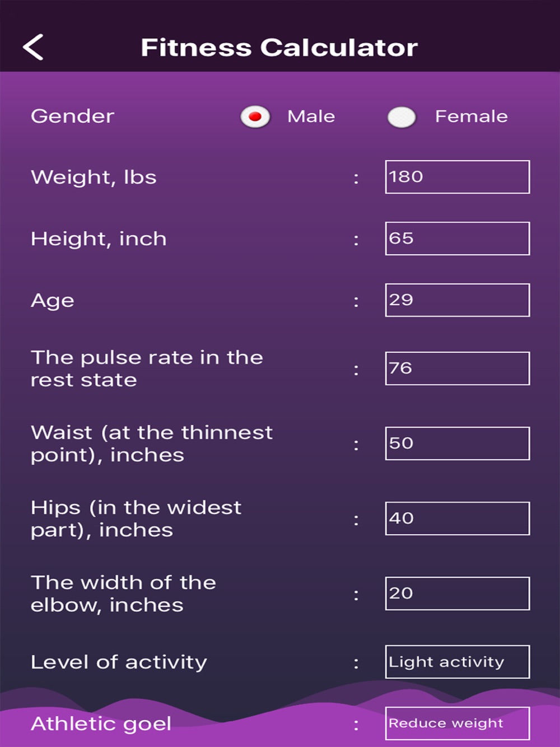Screen dimensions: 560x747
Task: Tap the Male gender label
Action: [311, 116]
